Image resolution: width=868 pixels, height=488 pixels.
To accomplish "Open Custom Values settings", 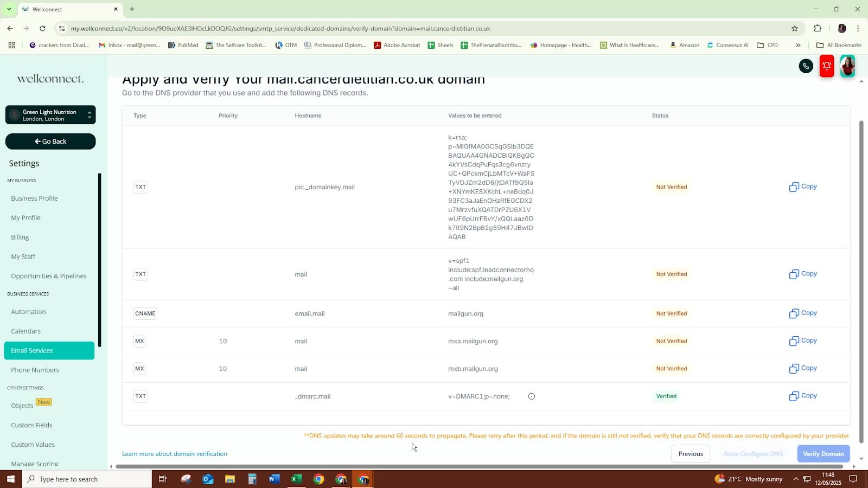I will pos(33,445).
